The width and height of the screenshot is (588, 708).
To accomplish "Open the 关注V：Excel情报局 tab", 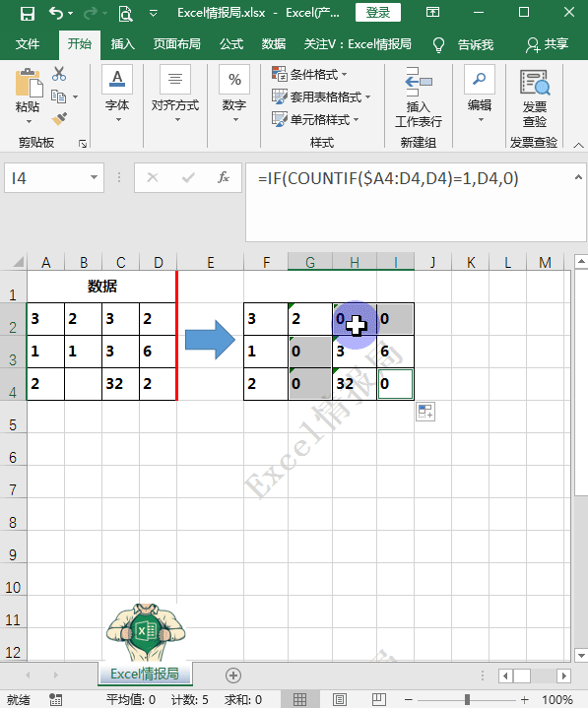I will click(x=358, y=44).
